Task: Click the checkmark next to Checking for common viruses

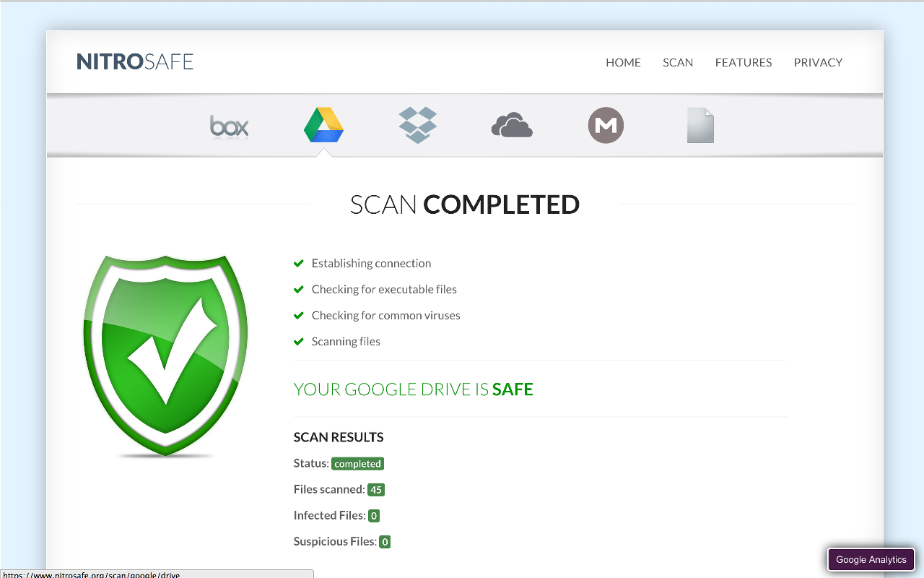Action: coord(299,316)
